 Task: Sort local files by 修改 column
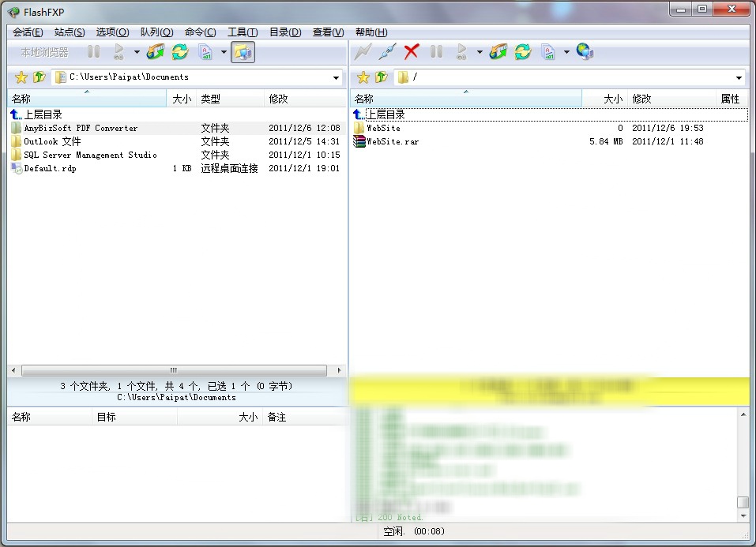click(x=278, y=99)
